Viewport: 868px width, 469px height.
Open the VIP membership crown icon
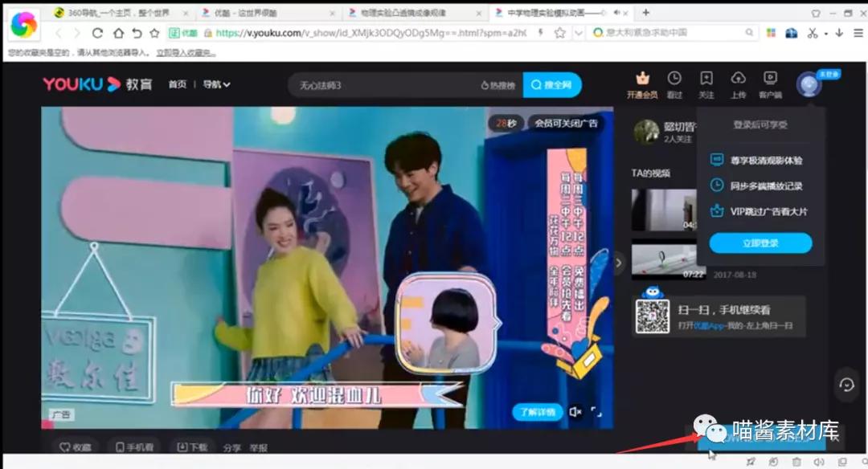tap(641, 79)
